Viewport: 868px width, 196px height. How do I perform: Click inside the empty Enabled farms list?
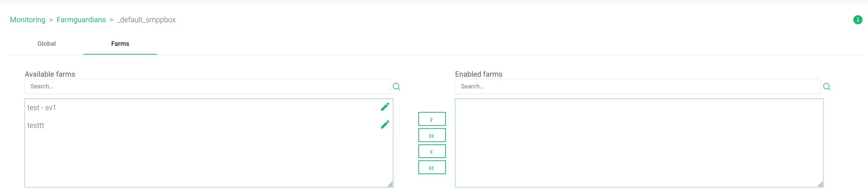(x=639, y=143)
